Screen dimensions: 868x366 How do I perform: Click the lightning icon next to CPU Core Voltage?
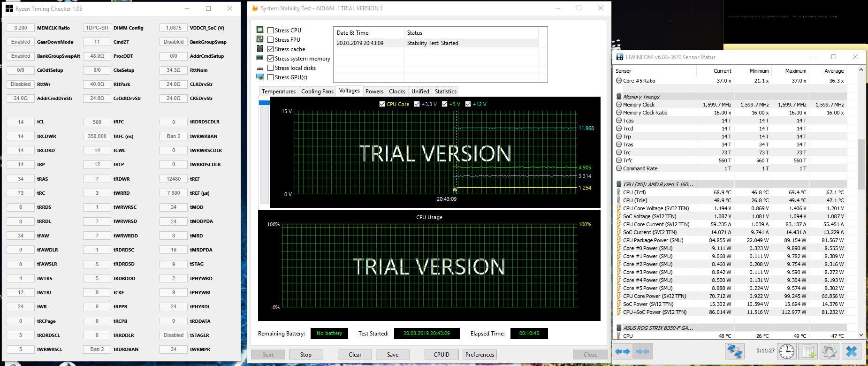tap(619, 208)
